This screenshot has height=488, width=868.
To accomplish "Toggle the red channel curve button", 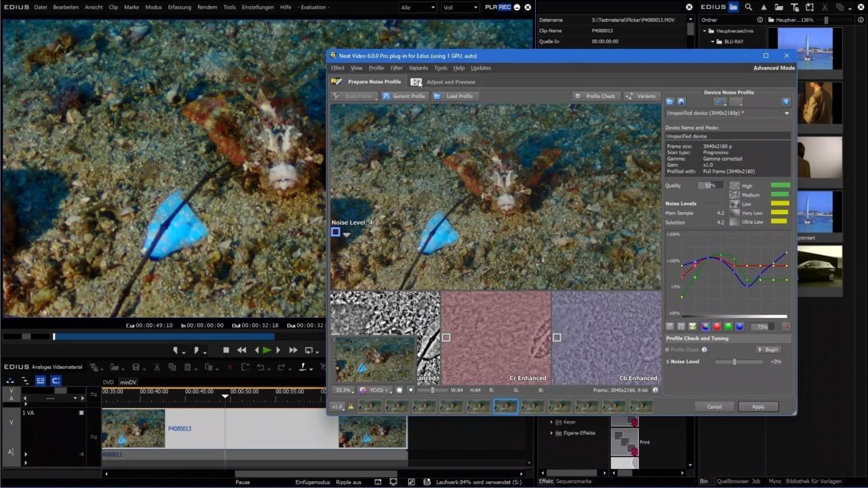I will (x=717, y=327).
